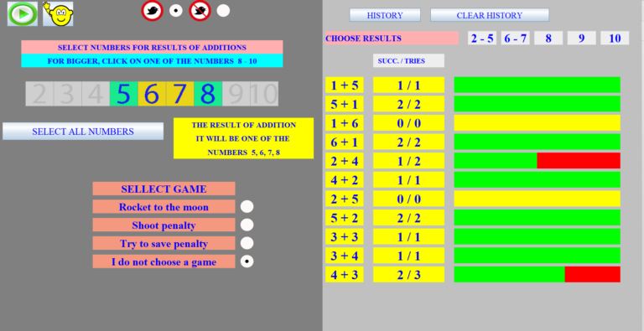This screenshot has height=331, width=644.
Task: Click the yellow 1 + 6 progress bar
Action: tap(538, 123)
